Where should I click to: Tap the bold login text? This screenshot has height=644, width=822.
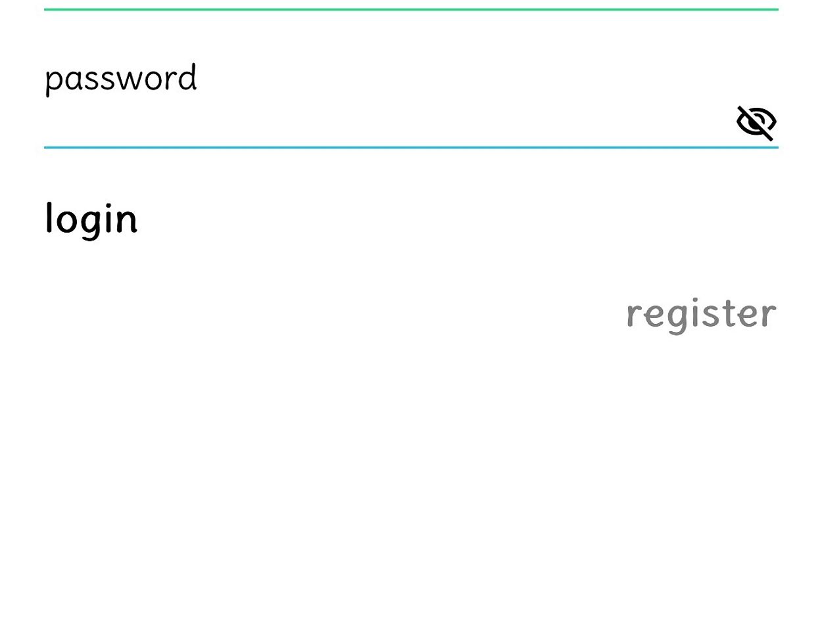pos(91,218)
